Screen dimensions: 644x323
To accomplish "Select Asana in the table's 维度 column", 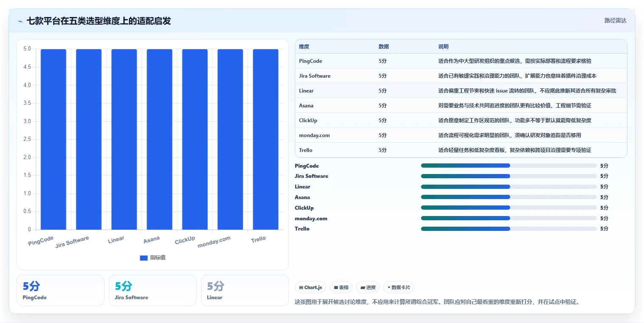I will [306, 106].
